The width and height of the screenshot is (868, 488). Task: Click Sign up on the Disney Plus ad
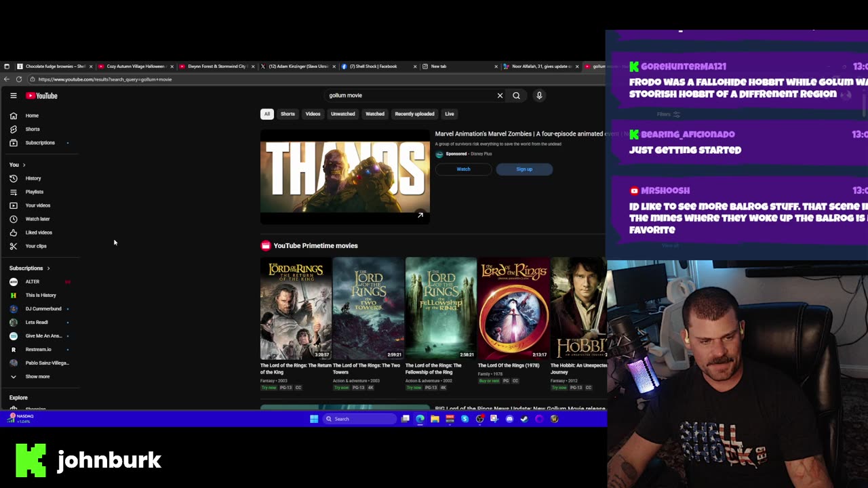(524, 169)
